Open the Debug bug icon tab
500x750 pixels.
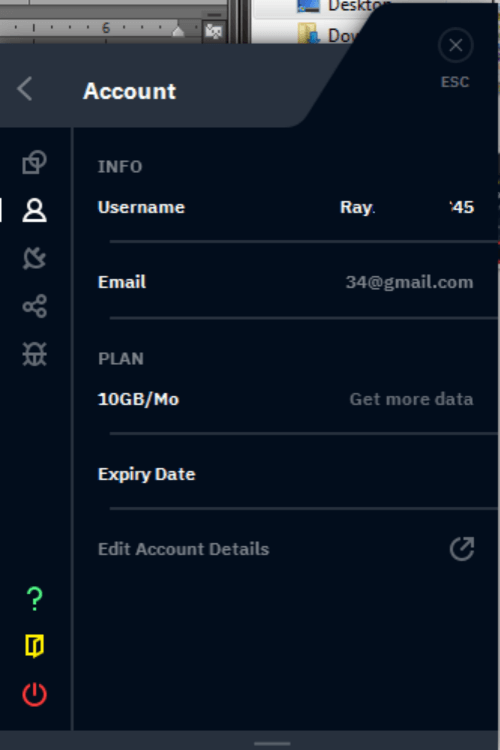(x=34, y=354)
